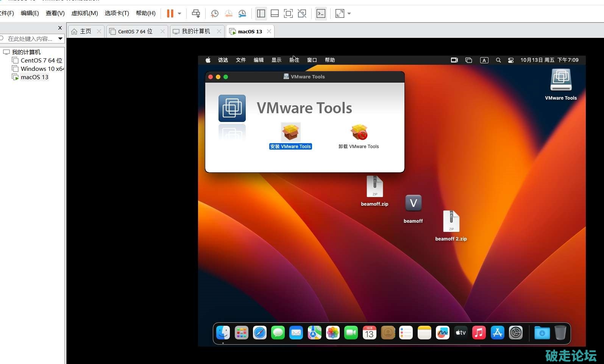This screenshot has height=364, width=604.
Task: Toggle the library sidebar view
Action: click(x=261, y=14)
